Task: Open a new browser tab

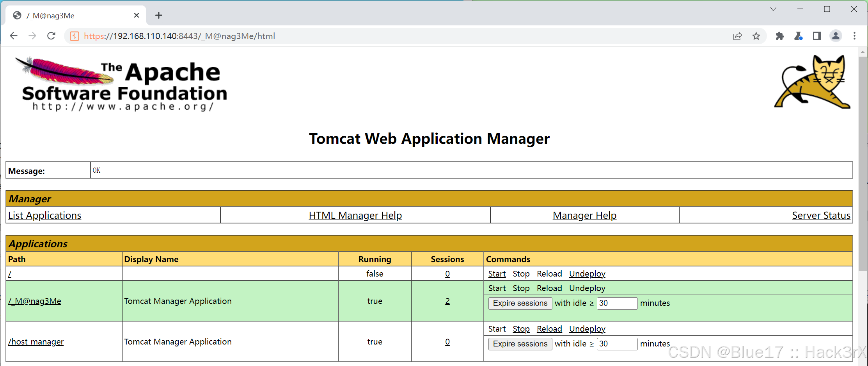Action: click(158, 15)
